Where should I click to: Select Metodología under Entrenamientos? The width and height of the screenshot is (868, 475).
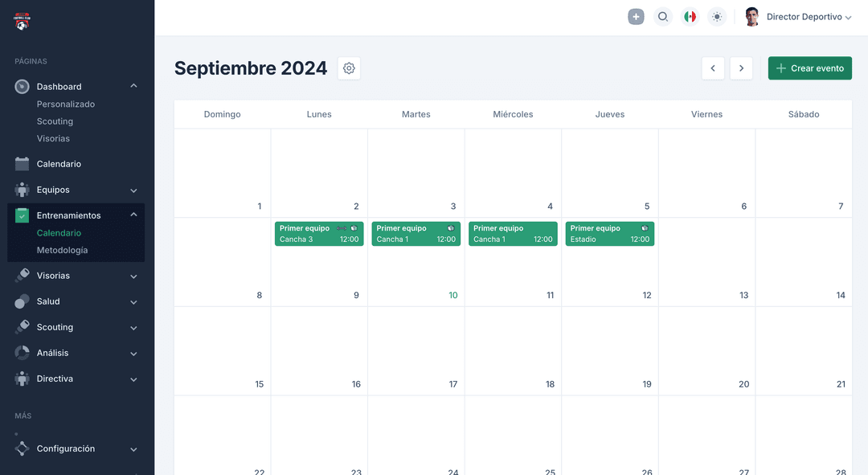click(62, 250)
